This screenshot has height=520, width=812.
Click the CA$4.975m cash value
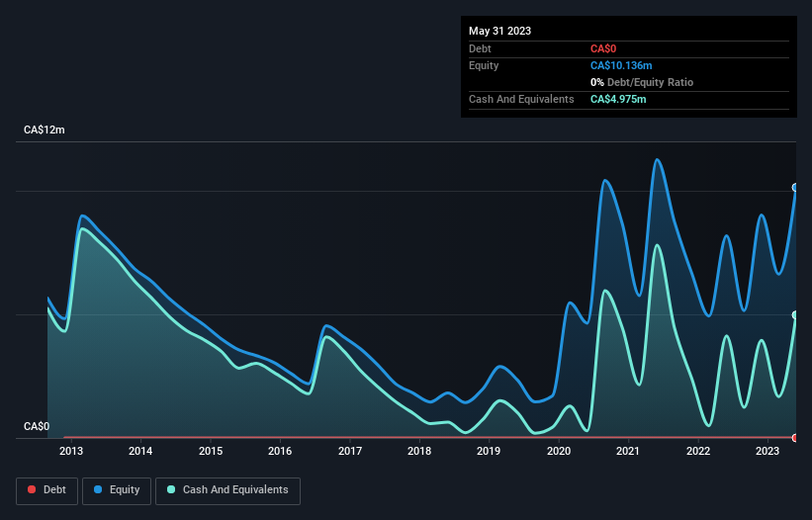[x=618, y=99]
